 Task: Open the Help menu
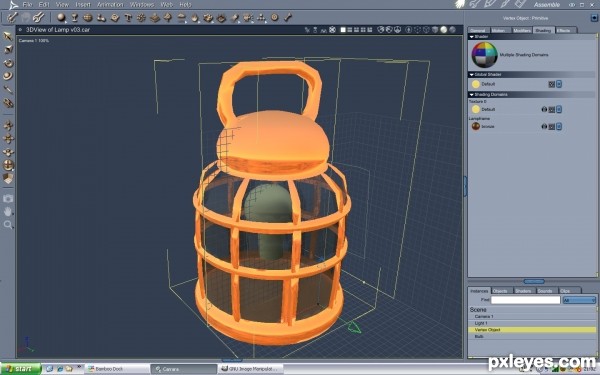185,5
